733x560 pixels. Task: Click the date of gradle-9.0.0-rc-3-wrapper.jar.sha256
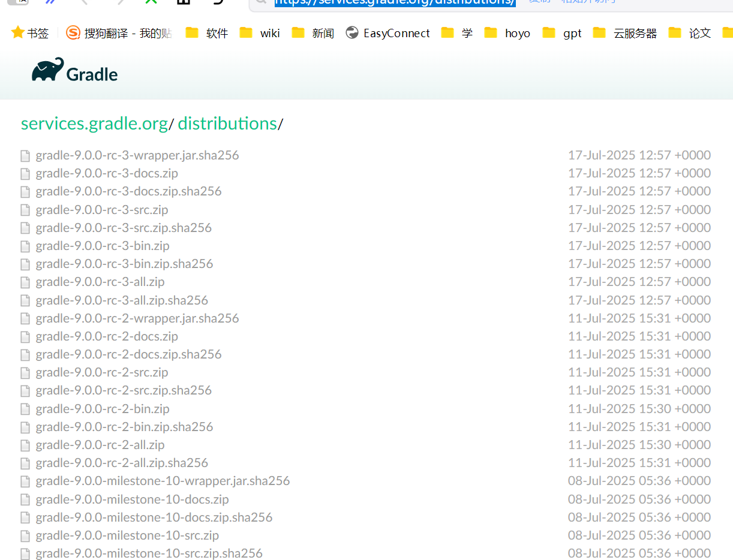point(639,155)
